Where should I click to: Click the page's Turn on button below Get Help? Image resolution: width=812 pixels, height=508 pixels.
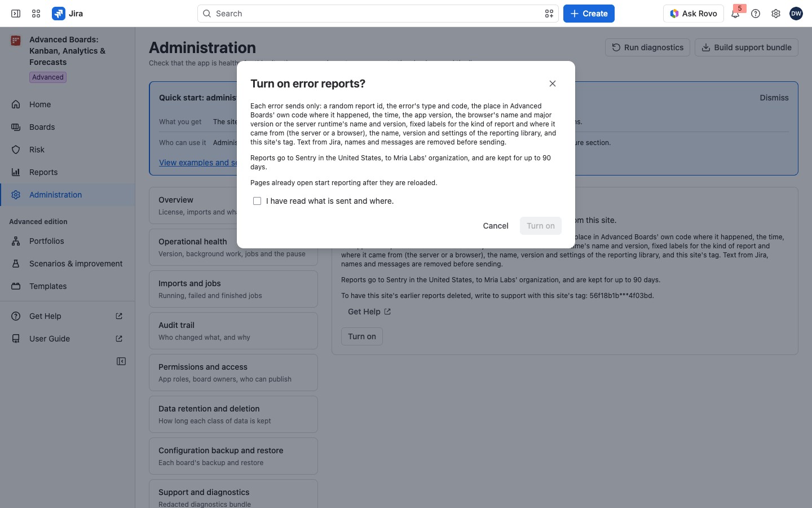(x=362, y=336)
